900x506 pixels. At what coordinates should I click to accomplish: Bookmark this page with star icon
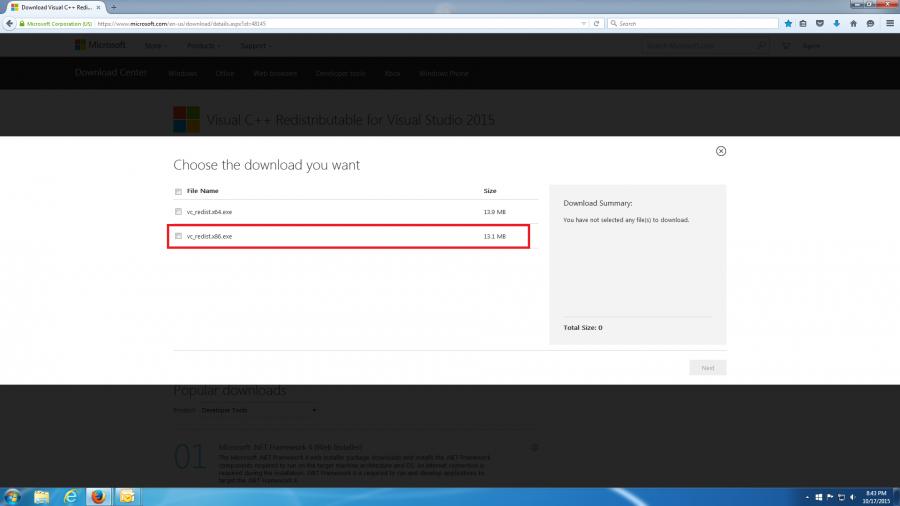click(788, 24)
